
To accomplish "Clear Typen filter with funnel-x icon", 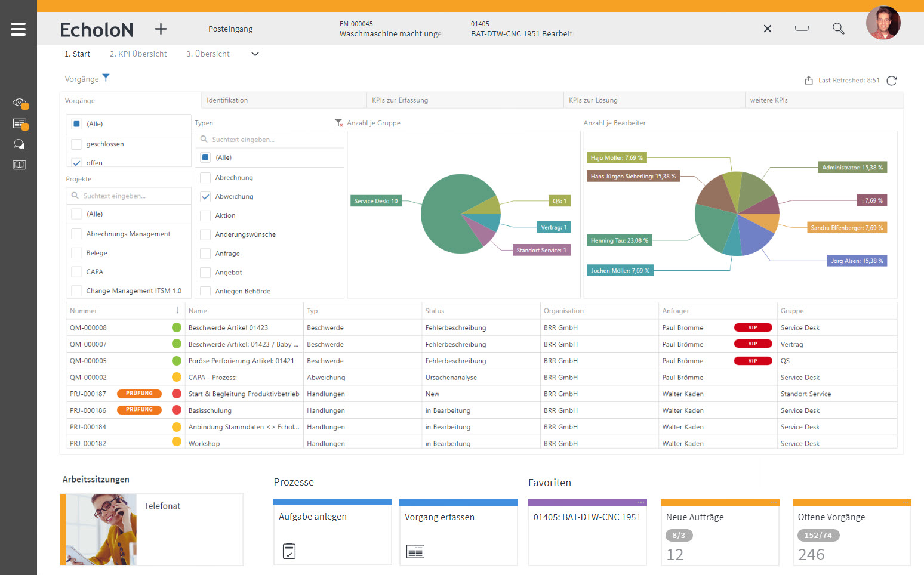I will pos(338,122).
